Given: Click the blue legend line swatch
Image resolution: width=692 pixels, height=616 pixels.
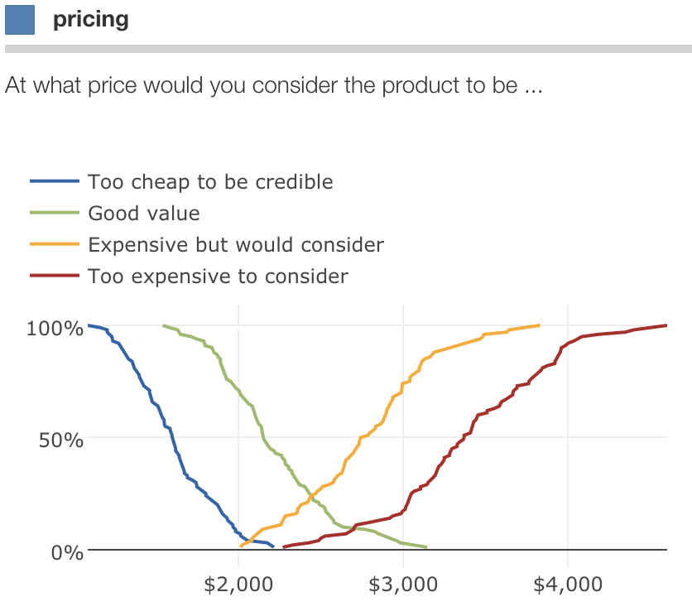Looking at the screenshot, I should click(x=55, y=181).
